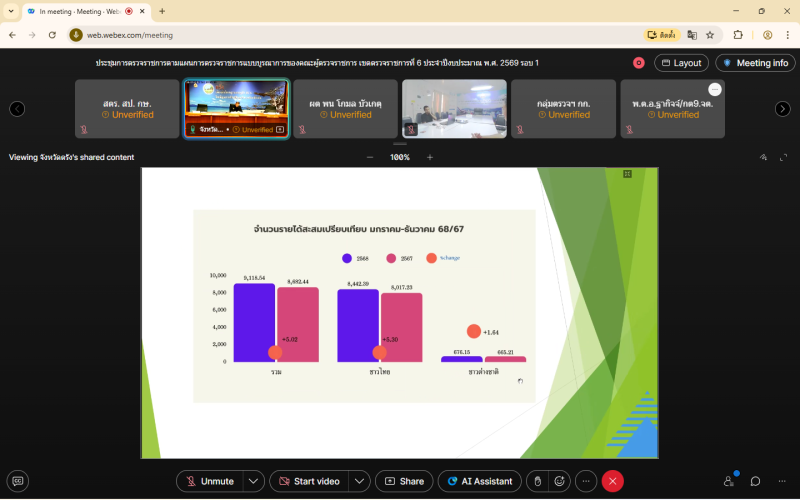This screenshot has width=800, height=500.
Task: Zoom in shared content with plus
Action: click(x=430, y=157)
